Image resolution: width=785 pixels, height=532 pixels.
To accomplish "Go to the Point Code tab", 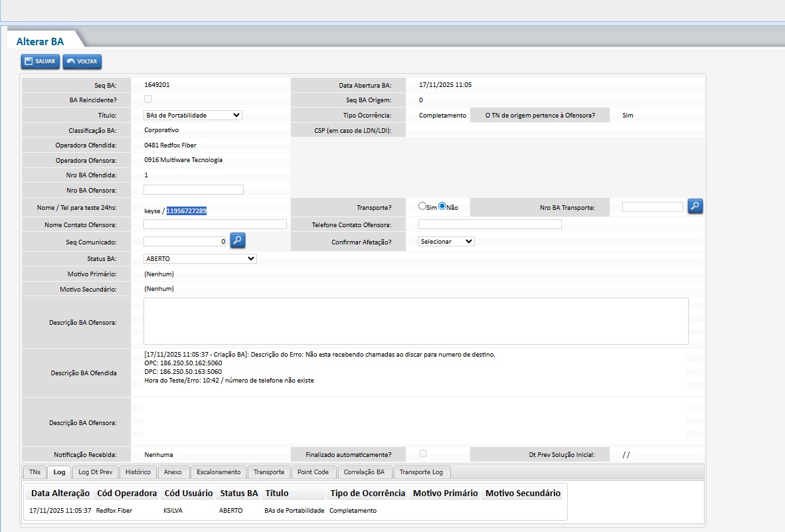I will tap(313, 472).
